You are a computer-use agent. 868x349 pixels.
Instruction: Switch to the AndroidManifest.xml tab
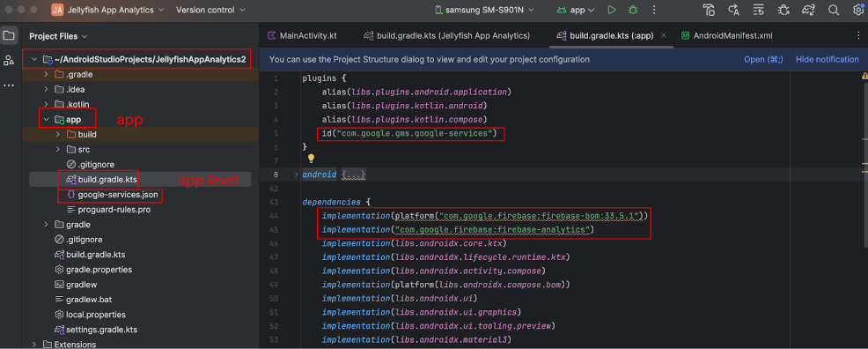tap(727, 36)
